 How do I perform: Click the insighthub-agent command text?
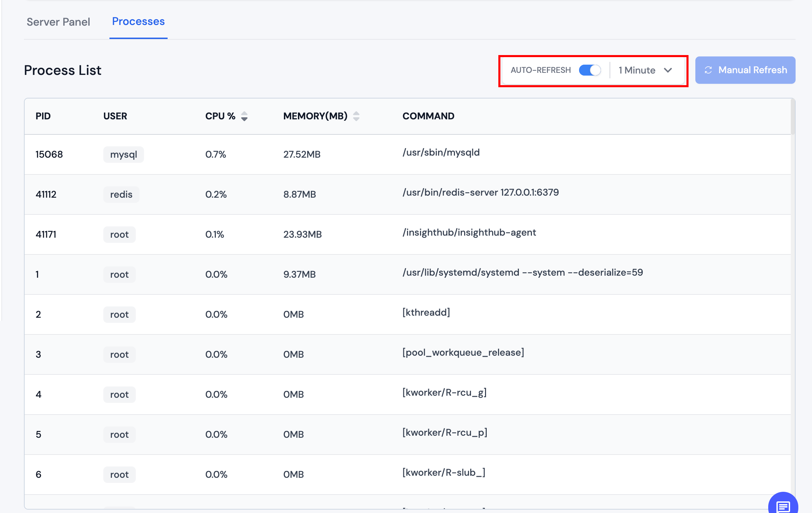click(469, 233)
